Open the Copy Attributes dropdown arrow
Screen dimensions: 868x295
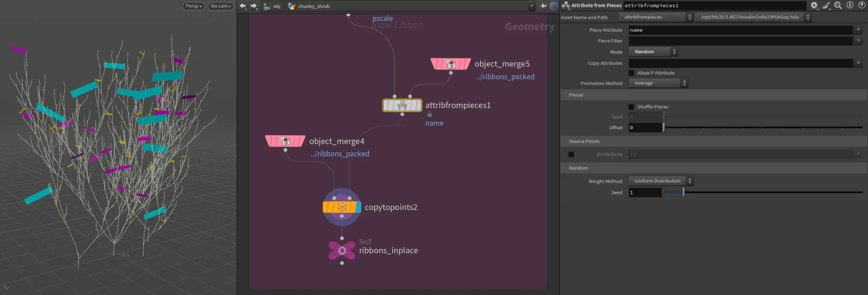click(858, 63)
